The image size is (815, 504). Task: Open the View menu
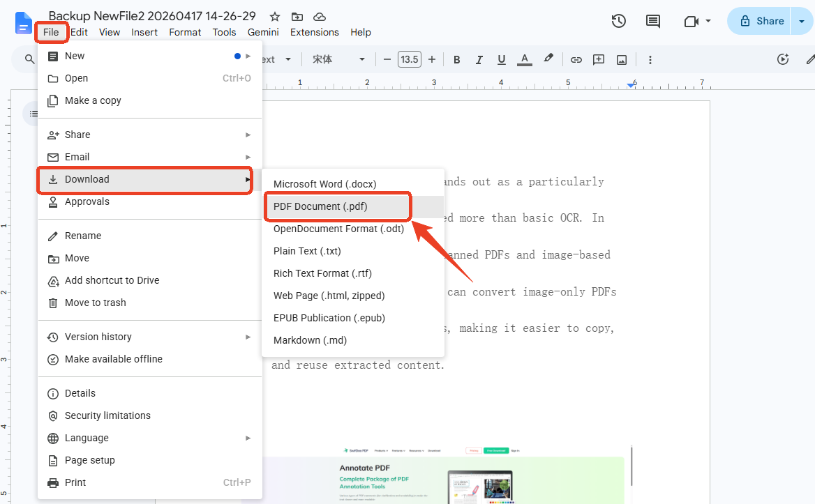[110, 32]
